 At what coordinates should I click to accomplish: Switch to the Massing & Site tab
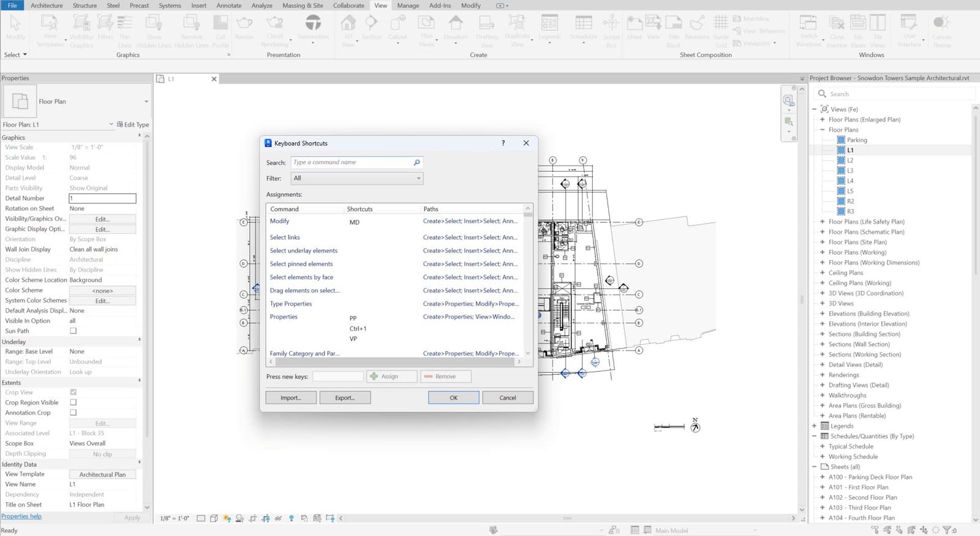tap(303, 6)
